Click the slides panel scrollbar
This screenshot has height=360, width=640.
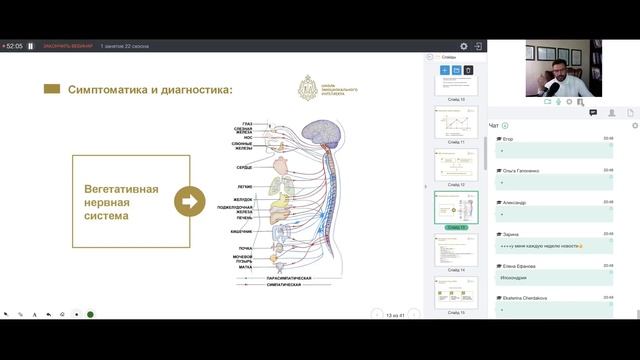(485, 153)
